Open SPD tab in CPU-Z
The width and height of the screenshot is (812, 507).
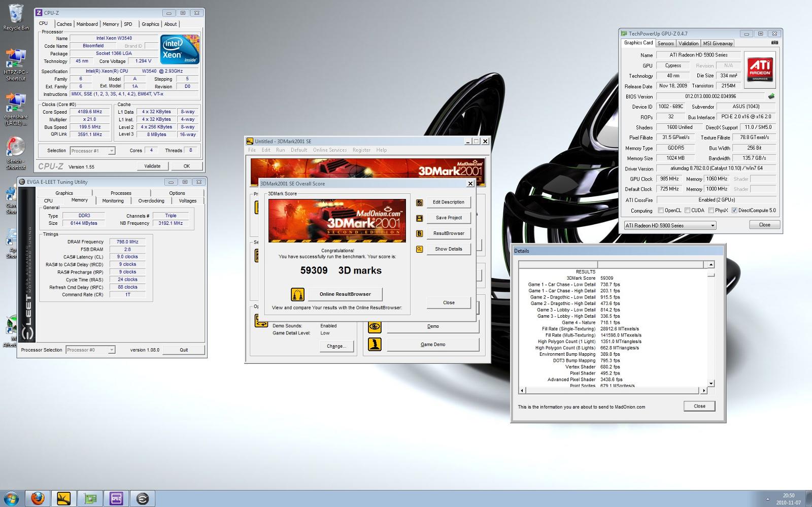[128, 24]
